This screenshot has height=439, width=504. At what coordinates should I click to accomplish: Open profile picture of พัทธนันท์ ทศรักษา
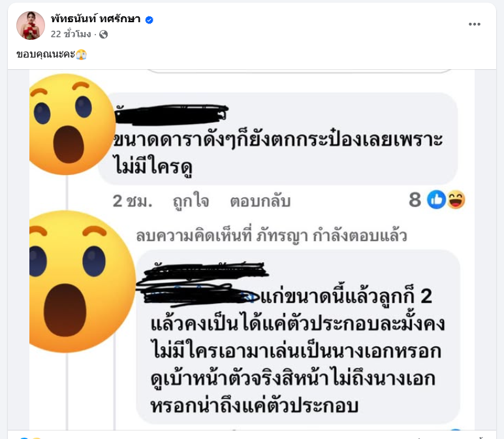(31, 25)
